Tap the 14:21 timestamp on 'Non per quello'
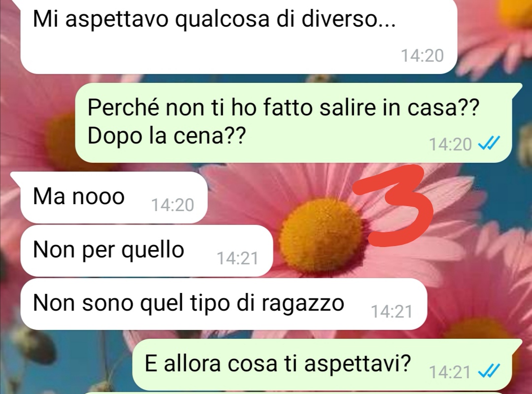The image size is (532, 394). (x=237, y=258)
